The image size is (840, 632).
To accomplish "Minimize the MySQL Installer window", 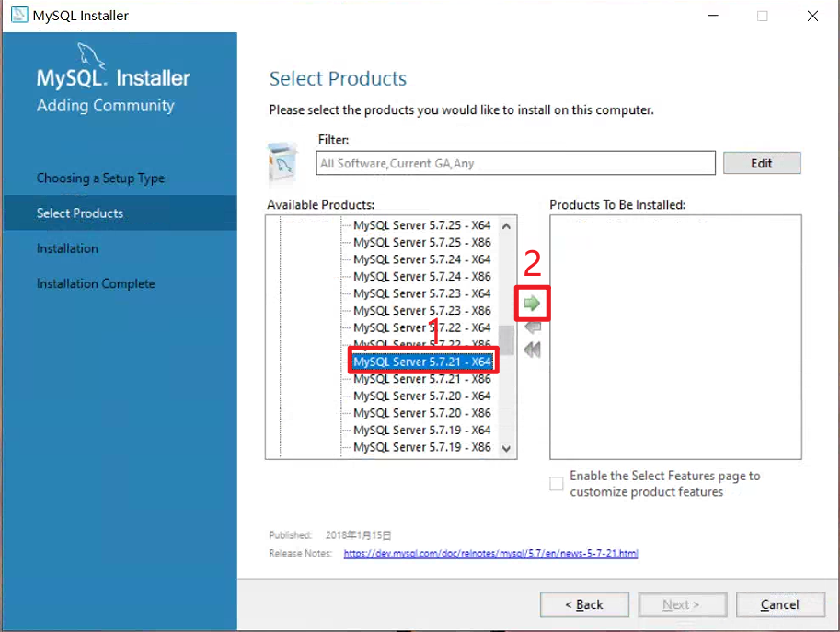I will [x=713, y=16].
